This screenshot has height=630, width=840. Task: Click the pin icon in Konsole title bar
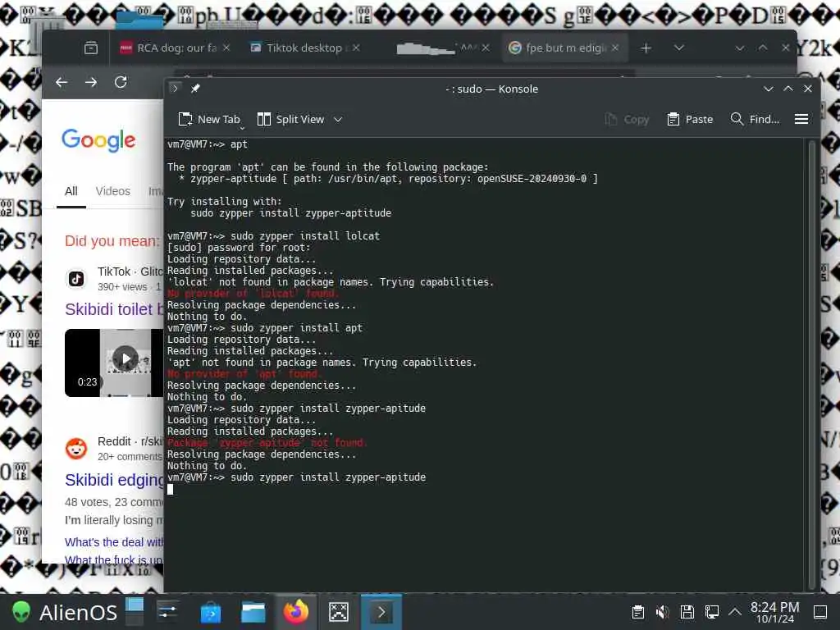(x=195, y=89)
